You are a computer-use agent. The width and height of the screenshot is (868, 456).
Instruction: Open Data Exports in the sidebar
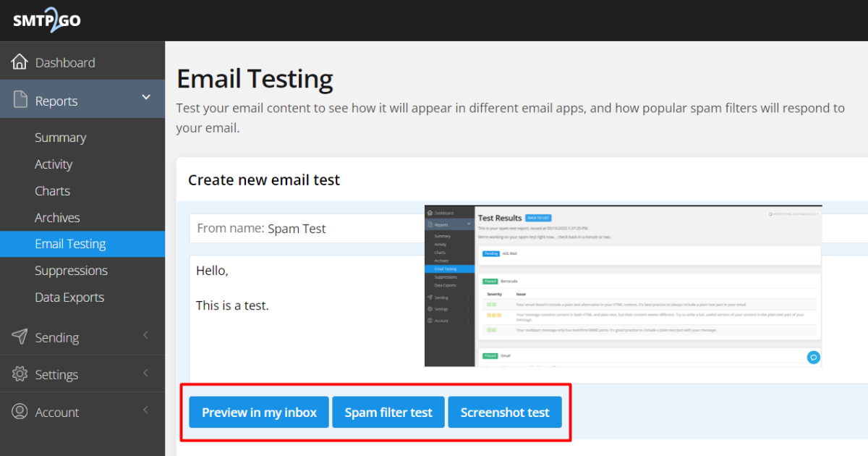pyautogui.click(x=69, y=297)
